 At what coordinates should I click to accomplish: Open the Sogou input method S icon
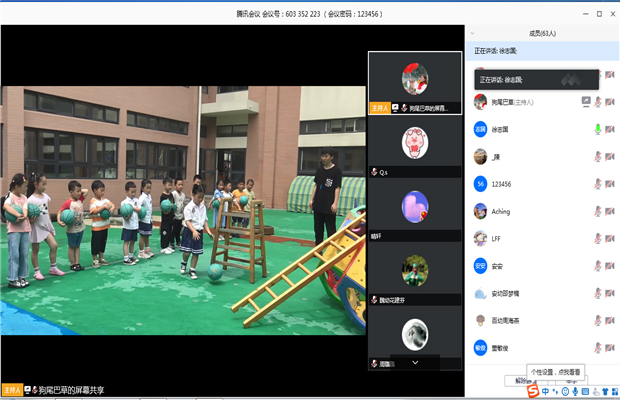[534, 390]
